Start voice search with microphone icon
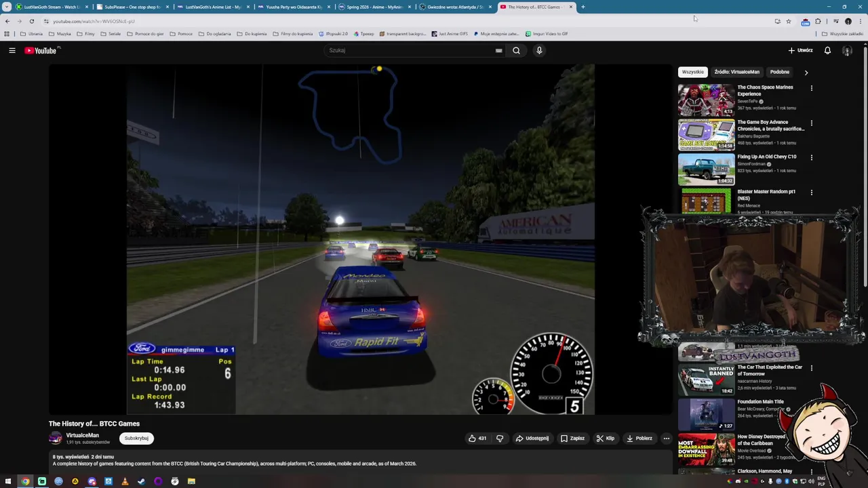The height and width of the screenshot is (488, 868). click(x=539, y=50)
